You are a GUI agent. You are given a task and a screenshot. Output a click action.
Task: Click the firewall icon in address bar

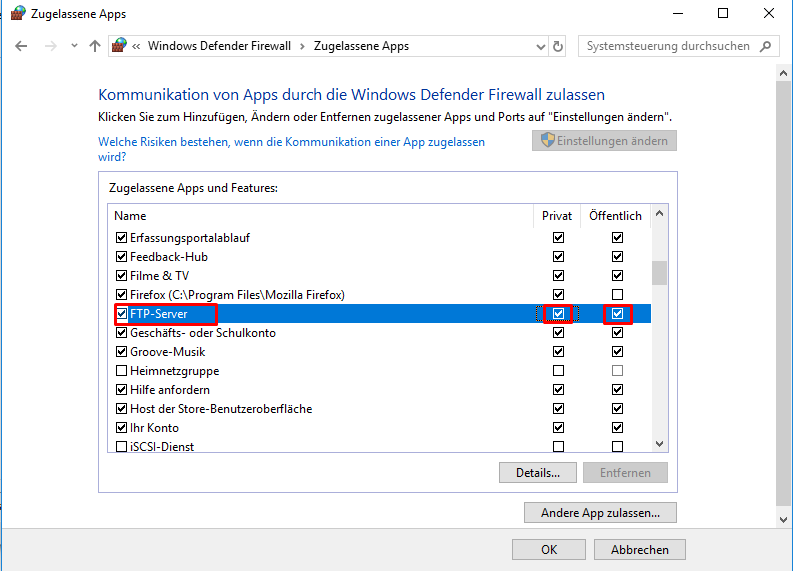[x=119, y=46]
